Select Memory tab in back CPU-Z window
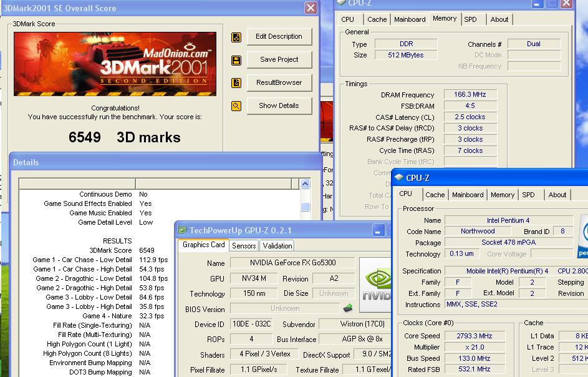 tap(445, 18)
